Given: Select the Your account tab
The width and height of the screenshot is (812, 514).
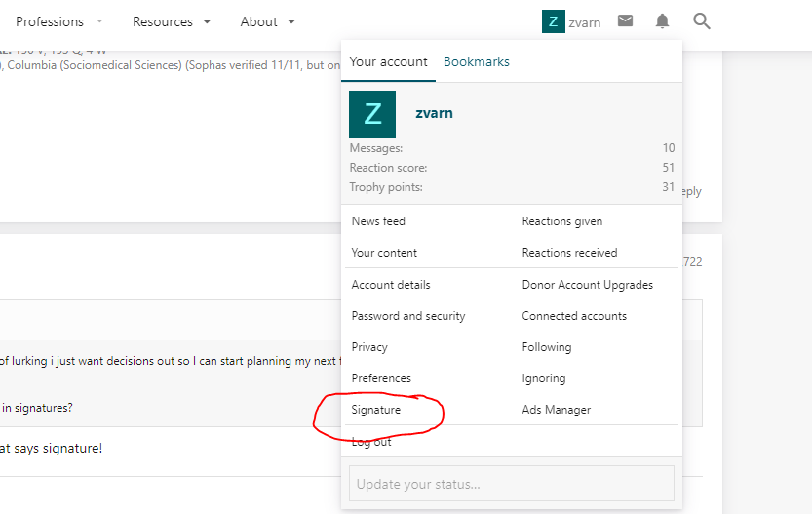Looking at the screenshot, I should coord(388,61).
